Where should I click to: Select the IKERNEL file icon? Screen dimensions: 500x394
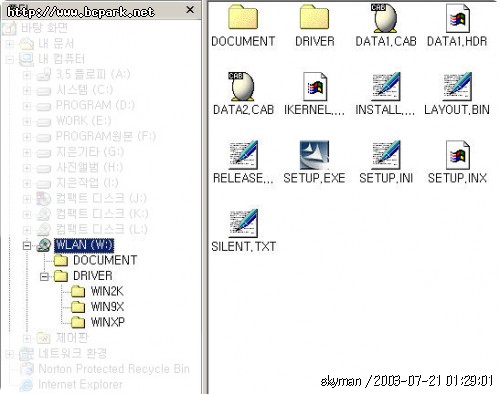(314, 86)
